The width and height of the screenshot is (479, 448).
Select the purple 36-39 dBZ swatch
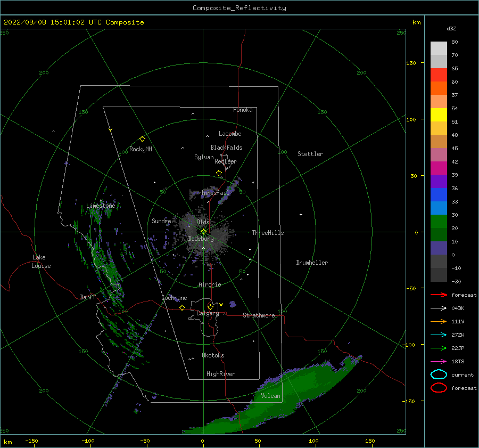pyautogui.click(x=439, y=182)
